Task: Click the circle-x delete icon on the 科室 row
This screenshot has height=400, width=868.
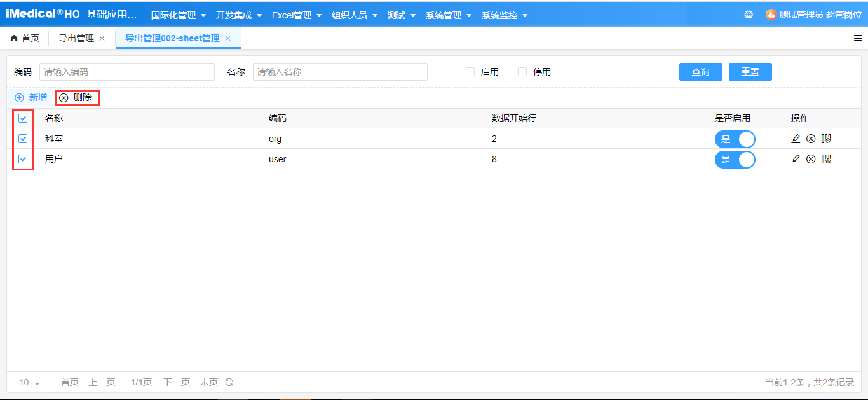Action: click(811, 139)
